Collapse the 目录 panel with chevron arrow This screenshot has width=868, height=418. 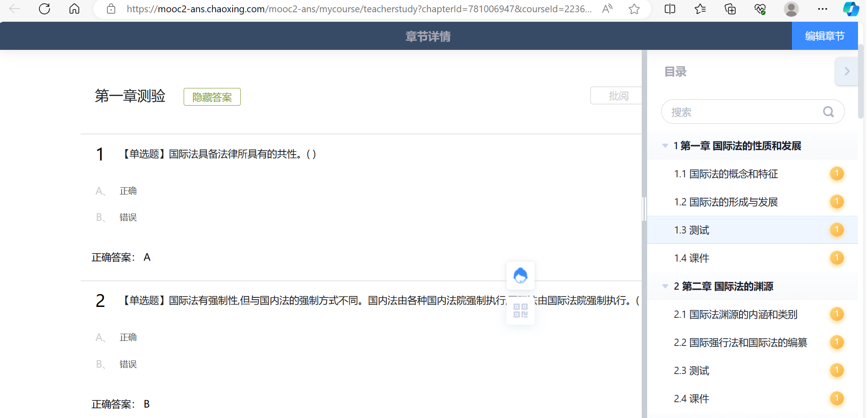[846, 72]
